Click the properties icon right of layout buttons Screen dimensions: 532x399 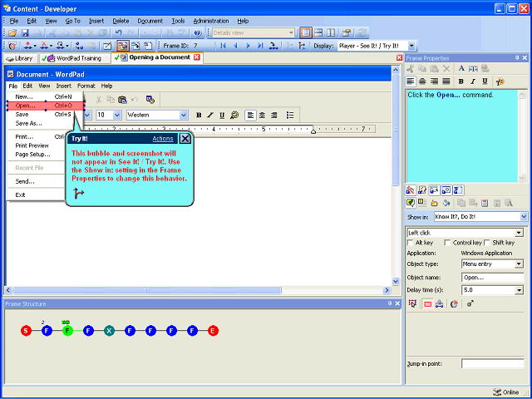347,33
